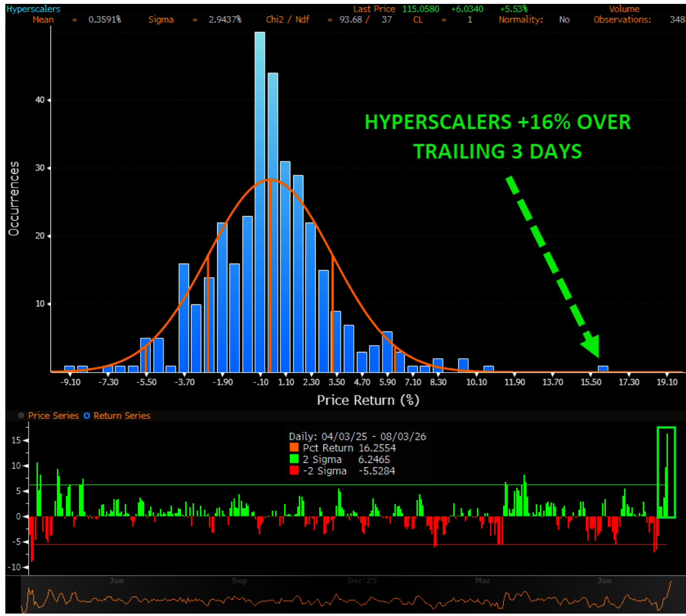Click the Sep timeline month label
The width and height of the screenshot is (686, 616).
(x=239, y=581)
